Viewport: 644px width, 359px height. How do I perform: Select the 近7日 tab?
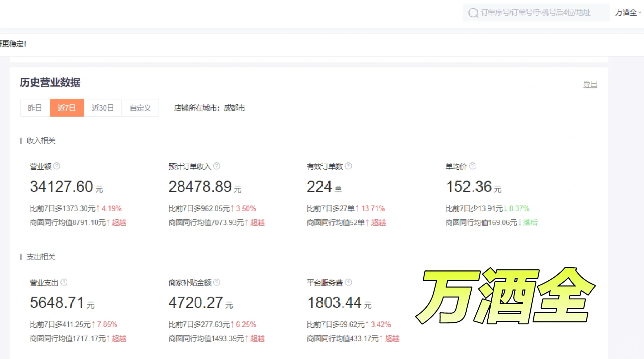(x=67, y=108)
